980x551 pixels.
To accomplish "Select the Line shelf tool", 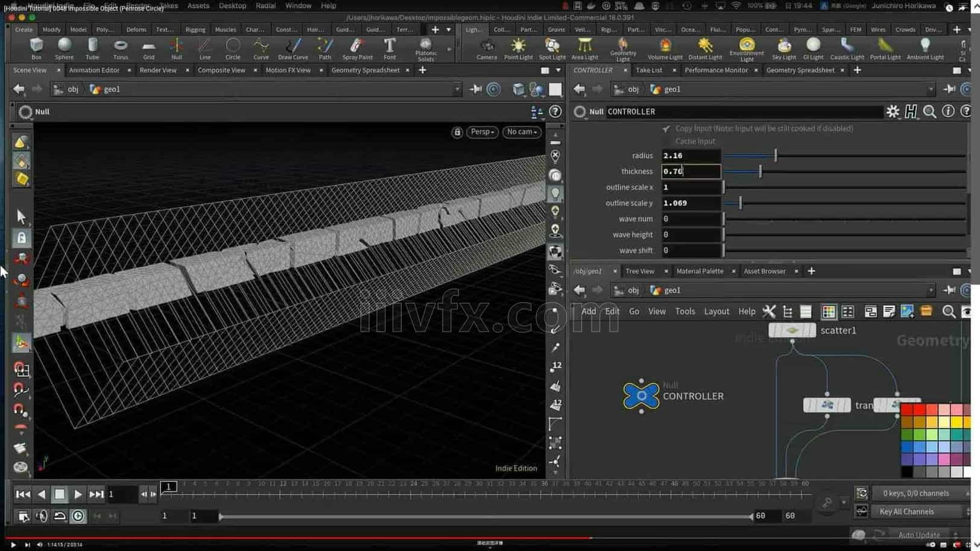I will [x=205, y=48].
